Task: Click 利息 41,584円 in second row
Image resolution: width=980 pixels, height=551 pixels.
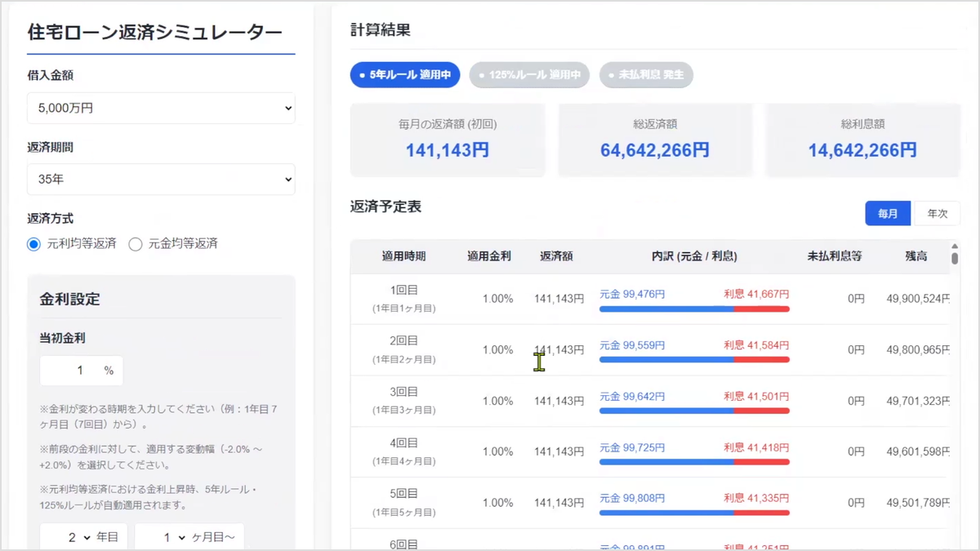Action: pos(756,345)
